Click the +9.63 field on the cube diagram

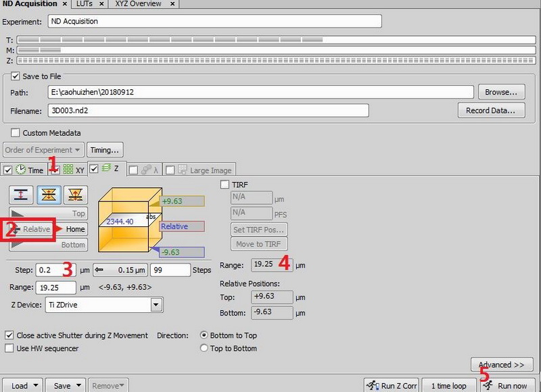click(182, 201)
